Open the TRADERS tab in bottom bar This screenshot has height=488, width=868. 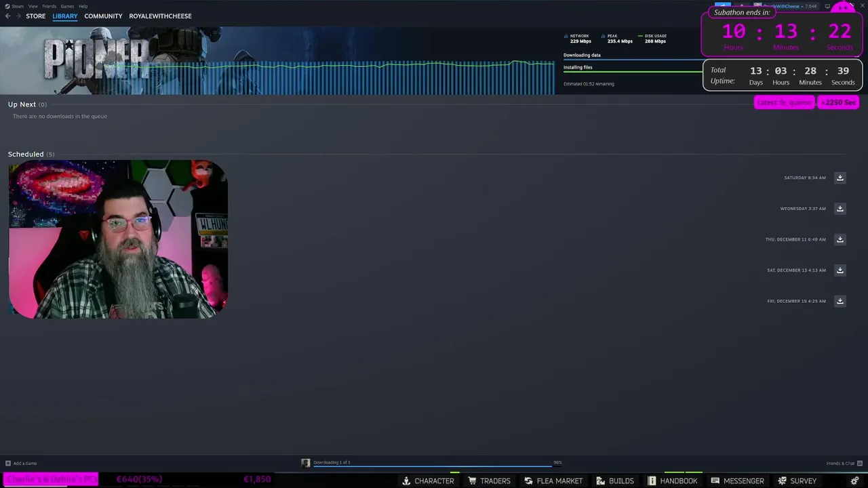(x=489, y=481)
